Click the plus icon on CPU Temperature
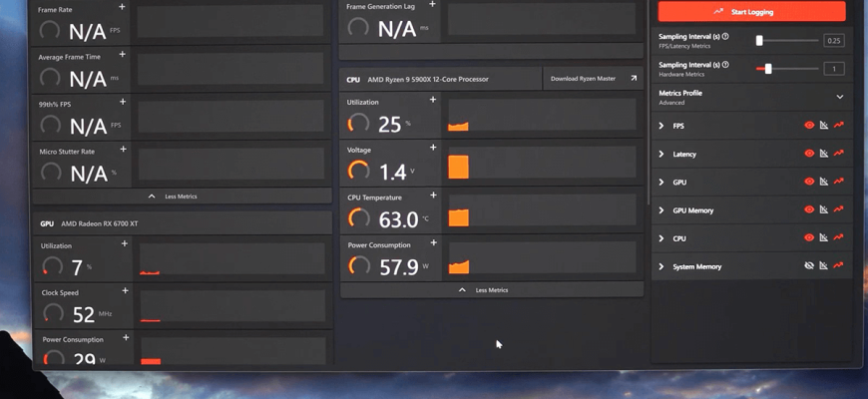The height and width of the screenshot is (399, 868). [x=433, y=196]
